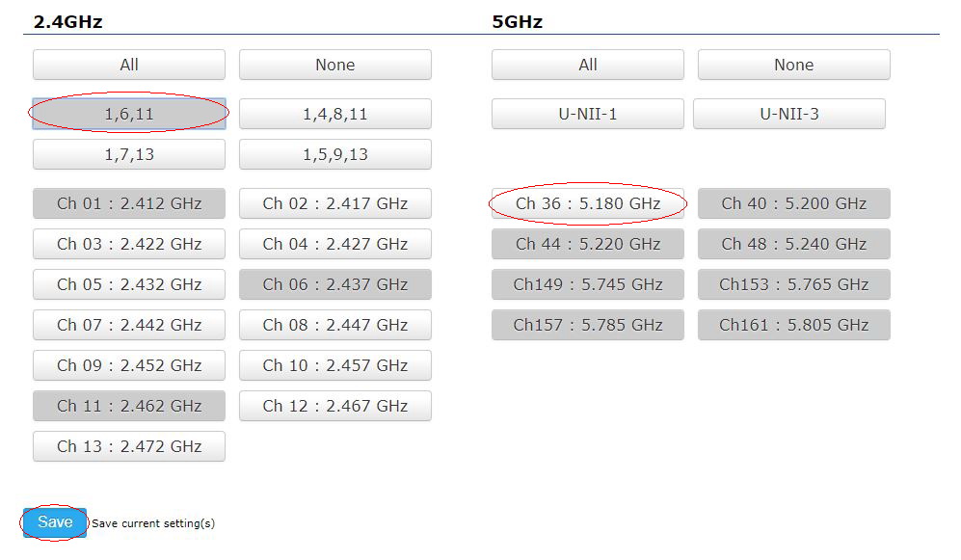Click None under the 5GHz section
Image resolution: width=961 pixels, height=560 pixels.
point(793,65)
